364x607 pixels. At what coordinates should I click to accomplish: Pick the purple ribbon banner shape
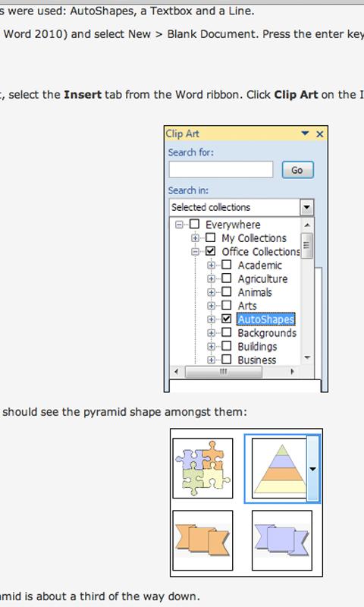tap(282, 540)
